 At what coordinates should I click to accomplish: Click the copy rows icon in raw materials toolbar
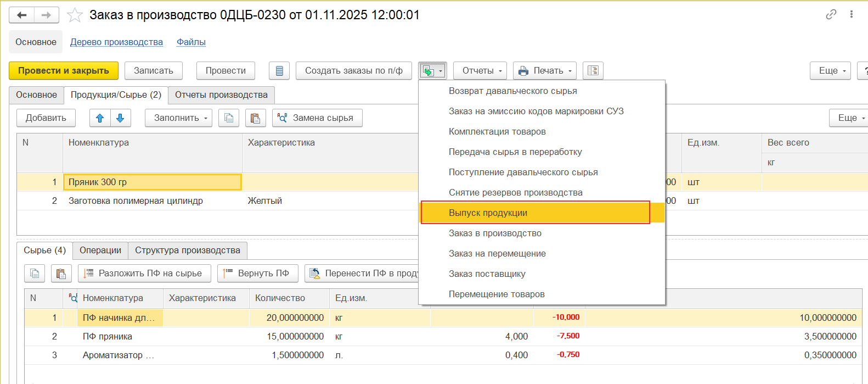click(x=35, y=274)
